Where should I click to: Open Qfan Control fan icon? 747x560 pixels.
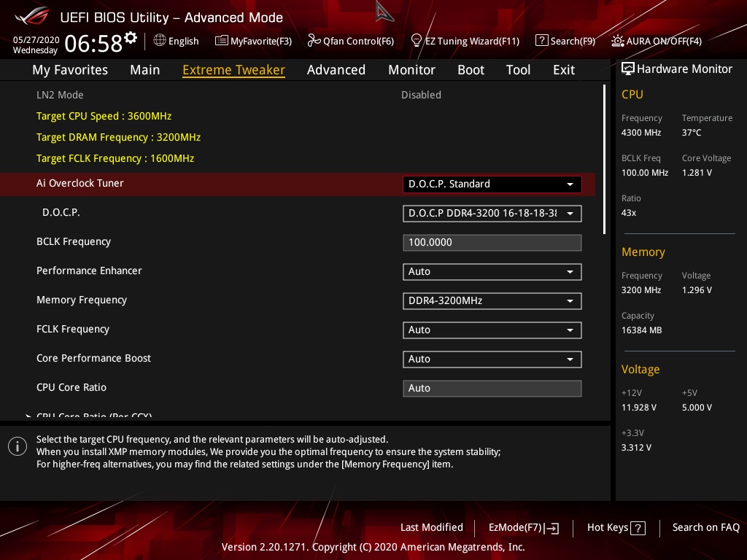[314, 41]
